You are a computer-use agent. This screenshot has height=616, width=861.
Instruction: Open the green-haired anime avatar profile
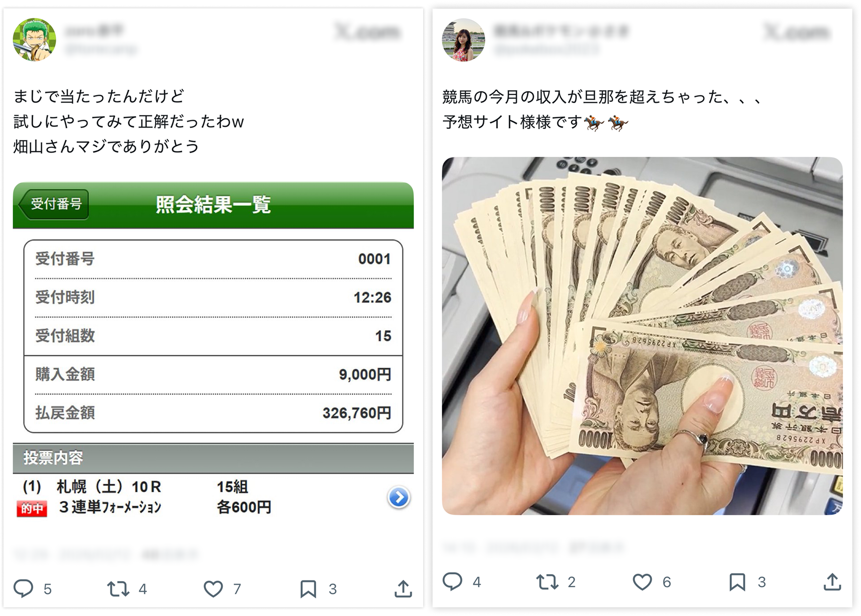click(x=34, y=39)
